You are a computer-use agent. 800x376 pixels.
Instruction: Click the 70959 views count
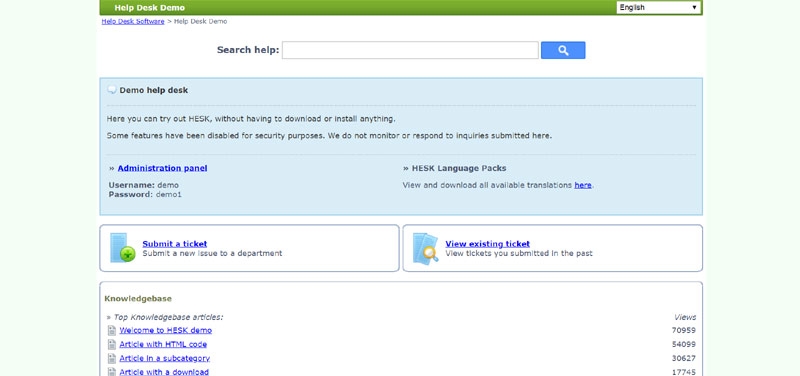click(684, 330)
